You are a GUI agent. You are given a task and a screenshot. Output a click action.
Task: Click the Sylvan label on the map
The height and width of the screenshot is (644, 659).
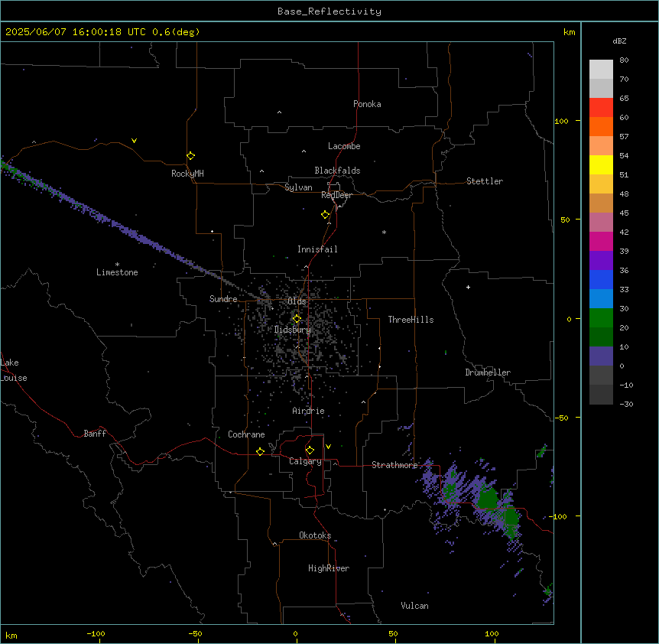(x=298, y=187)
